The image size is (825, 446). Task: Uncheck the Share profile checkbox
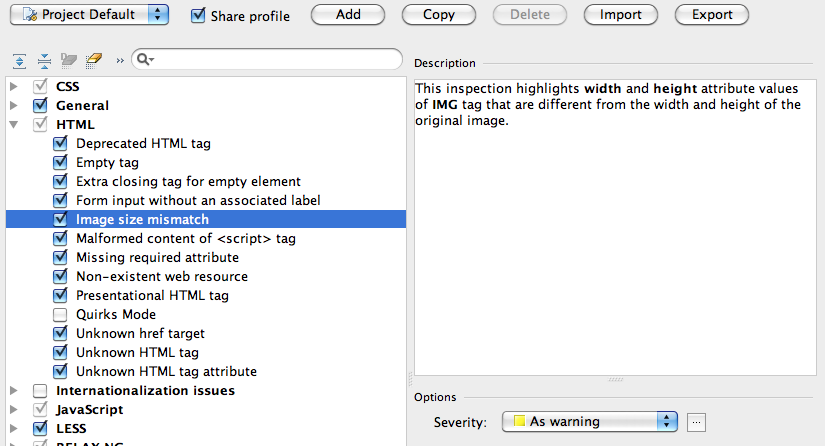point(198,16)
